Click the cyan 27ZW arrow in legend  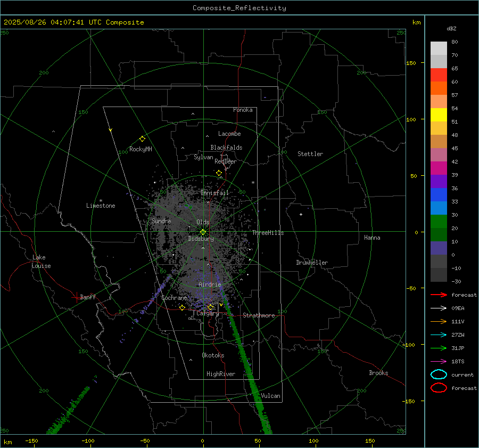tap(439, 335)
